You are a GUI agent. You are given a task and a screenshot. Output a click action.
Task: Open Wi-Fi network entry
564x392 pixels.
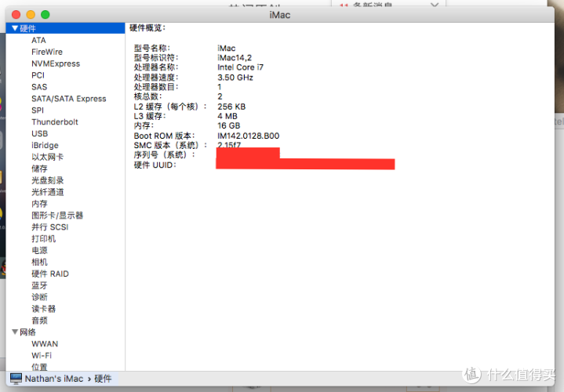coord(42,355)
